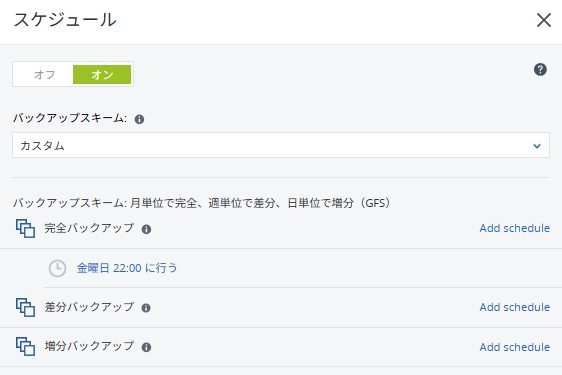Open the 金曜日 22:00 に行う schedule link
The width and height of the screenshot is (562, 375).
127,268
